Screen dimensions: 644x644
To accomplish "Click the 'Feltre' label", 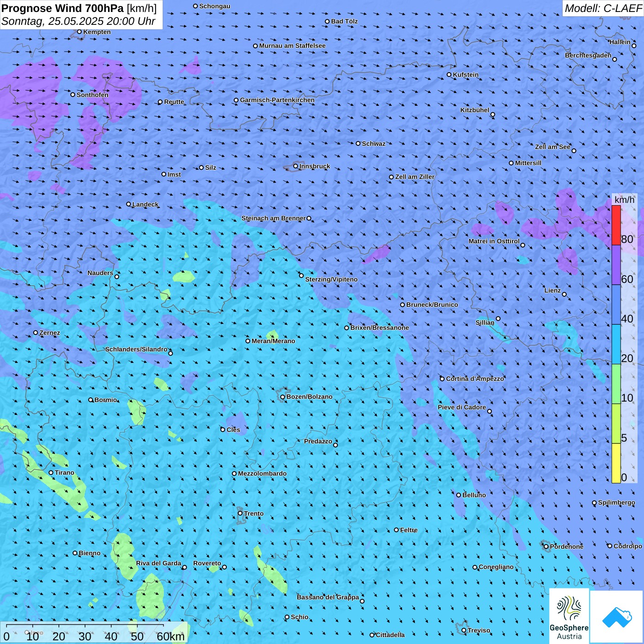I will tap(409, 530).
